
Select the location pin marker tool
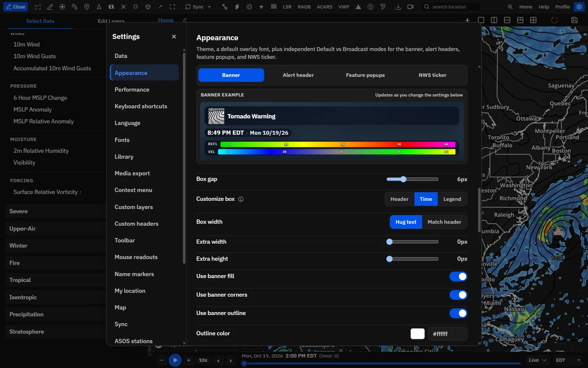coord(87,7)
